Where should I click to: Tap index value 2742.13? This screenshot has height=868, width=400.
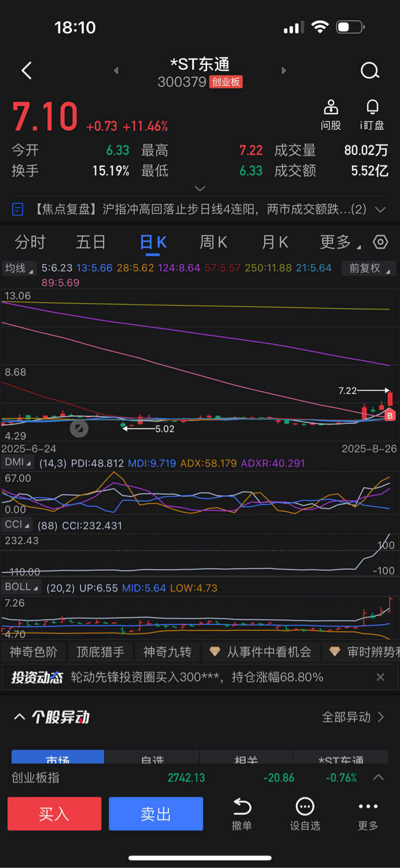tap(186, 778)
